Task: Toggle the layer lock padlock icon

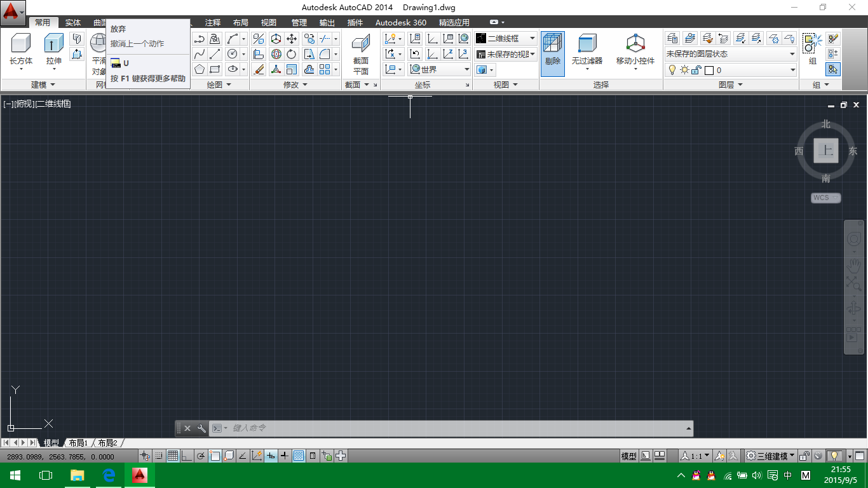Action: [695, 70]
